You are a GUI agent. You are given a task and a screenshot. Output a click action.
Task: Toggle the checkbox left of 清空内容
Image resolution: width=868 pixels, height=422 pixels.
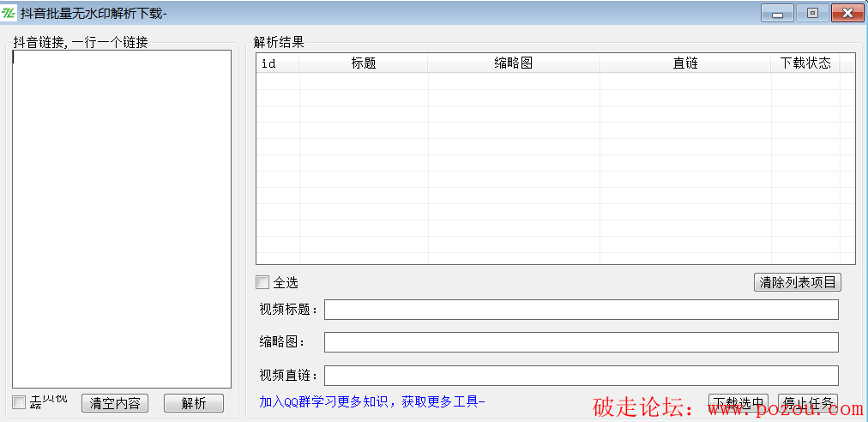point(19,402)
